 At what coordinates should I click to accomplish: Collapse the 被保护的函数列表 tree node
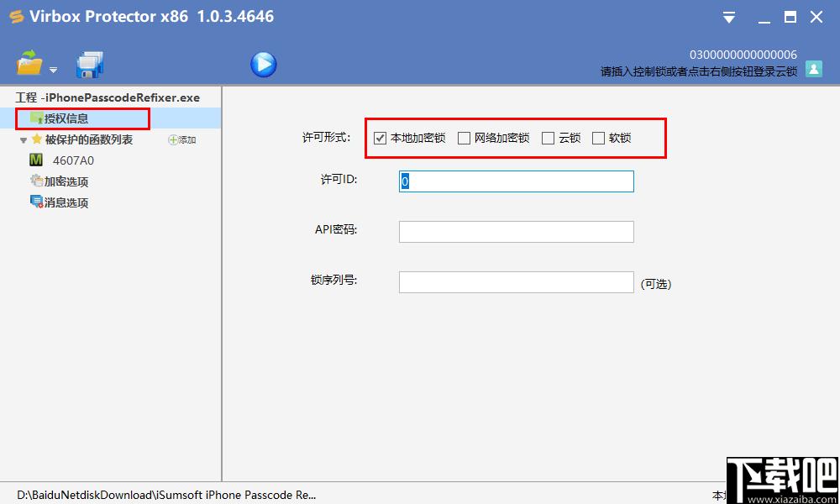(x=23, y=140)
